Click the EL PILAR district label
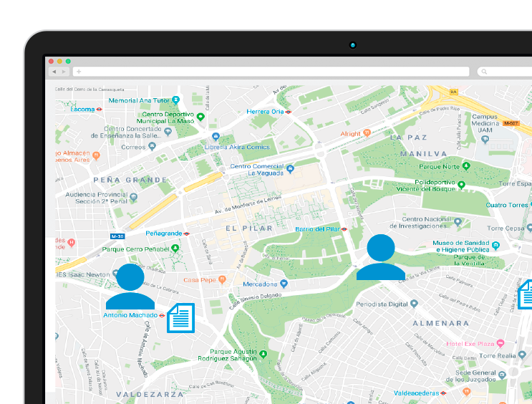This screenshot has height=404, width=532. tap(249, 228)
